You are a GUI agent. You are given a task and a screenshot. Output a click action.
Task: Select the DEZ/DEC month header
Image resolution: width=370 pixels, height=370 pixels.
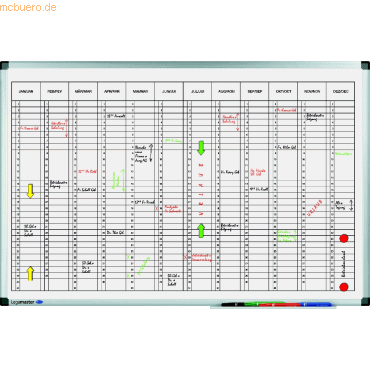pyautogui.click(x=341, y=91)
